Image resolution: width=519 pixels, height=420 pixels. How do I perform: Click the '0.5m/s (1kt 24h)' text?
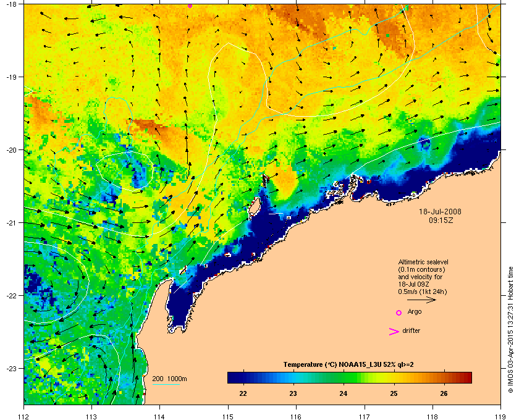[x=423, y=292]
